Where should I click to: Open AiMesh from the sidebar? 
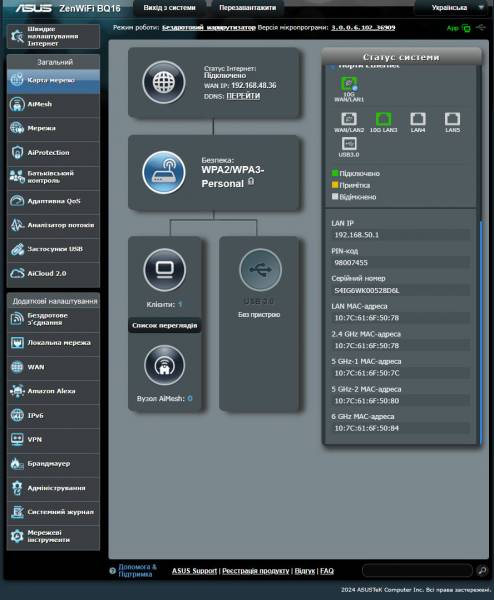click(17, 104)
